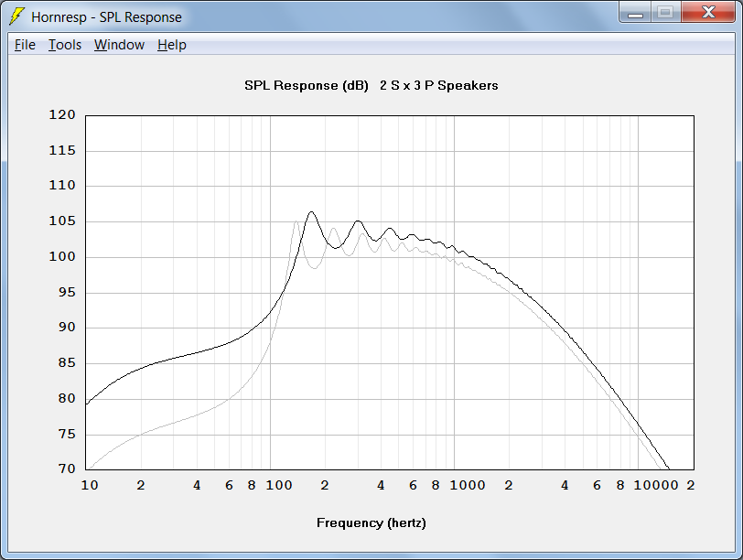
Task: Click the '2 S x 3 P Speakers' text
Action: click(x=439, y=86)
